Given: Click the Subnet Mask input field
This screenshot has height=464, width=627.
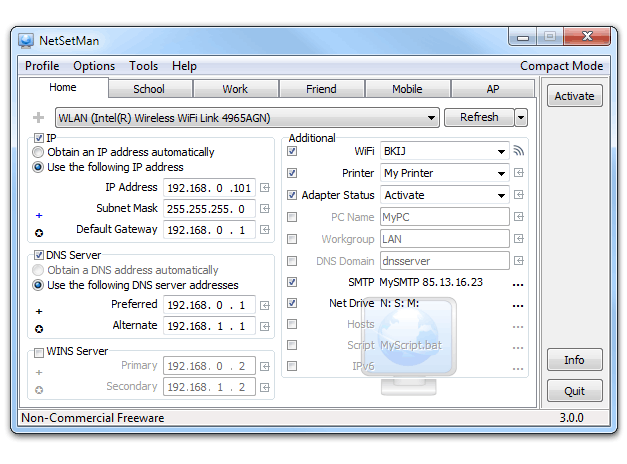Looking at the screenshot, I should coord(209,209).
